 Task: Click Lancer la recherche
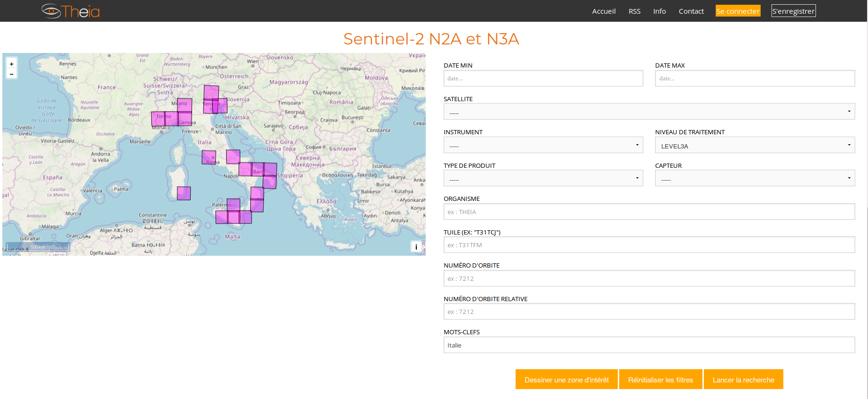(x=743, y=380)
